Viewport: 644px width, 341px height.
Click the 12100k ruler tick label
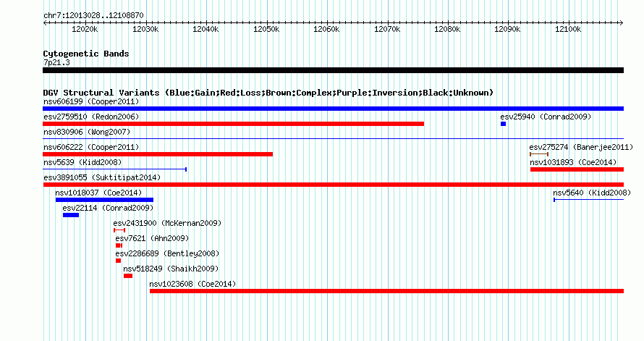pos(568,30)
